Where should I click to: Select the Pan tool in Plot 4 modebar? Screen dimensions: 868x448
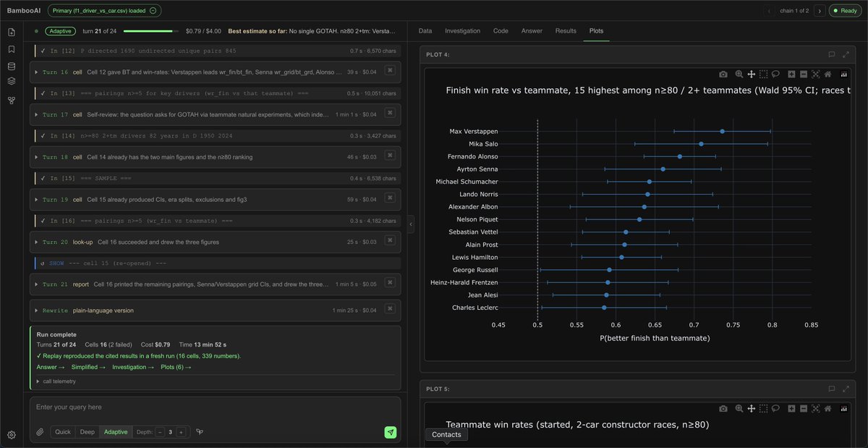[751, 74]
